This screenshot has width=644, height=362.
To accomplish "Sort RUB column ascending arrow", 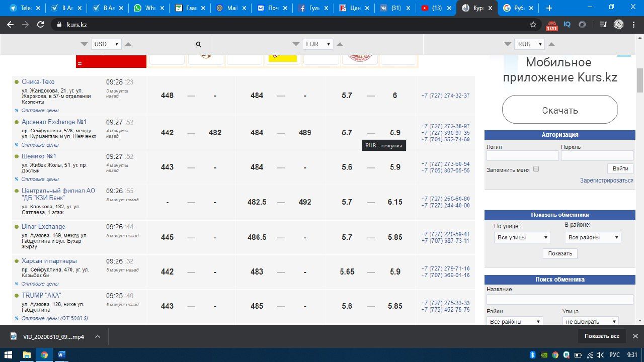I will coord(551,44).
